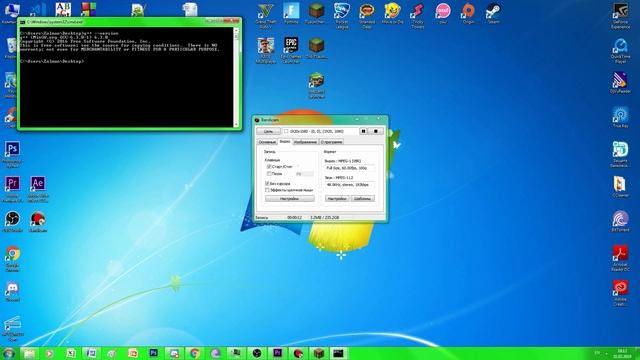Open GeForce Experience desktop icon
Viewport: 640px width, 360px height.
point(620,16)
